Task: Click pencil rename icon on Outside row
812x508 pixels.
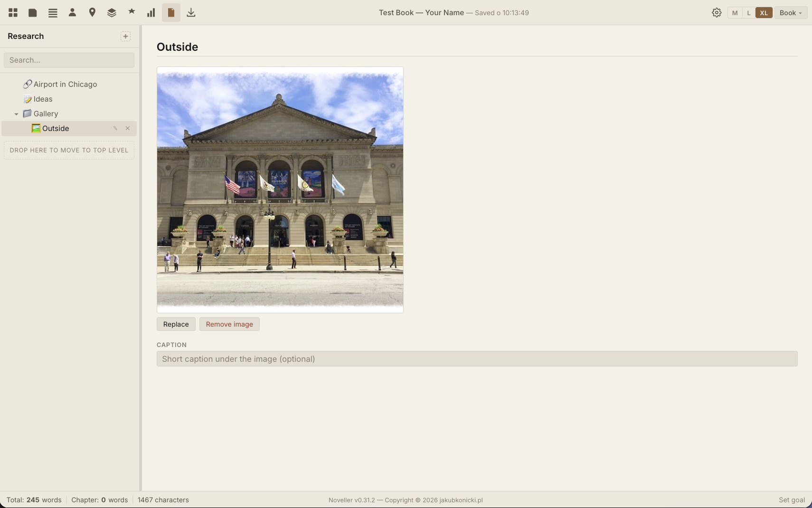Action: tap(115, 128)
